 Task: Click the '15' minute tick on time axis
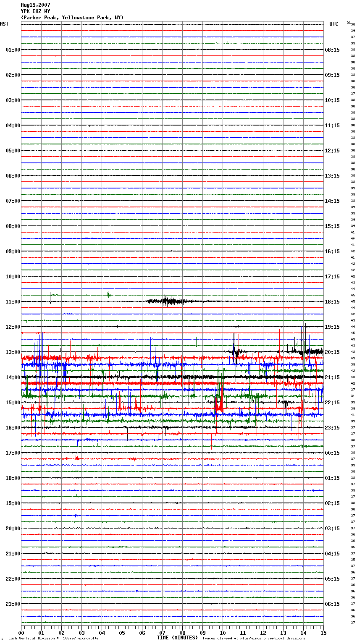(x=323, y=633)
